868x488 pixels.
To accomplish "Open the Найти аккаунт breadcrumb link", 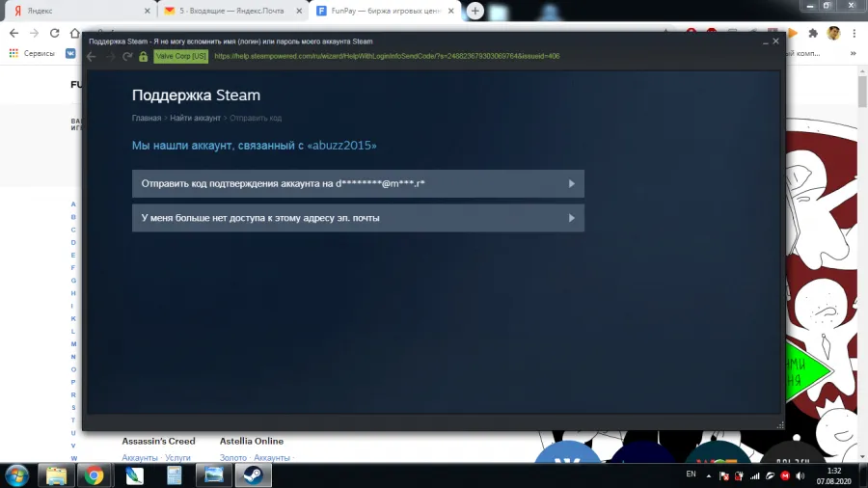I will tap(195, 118).
